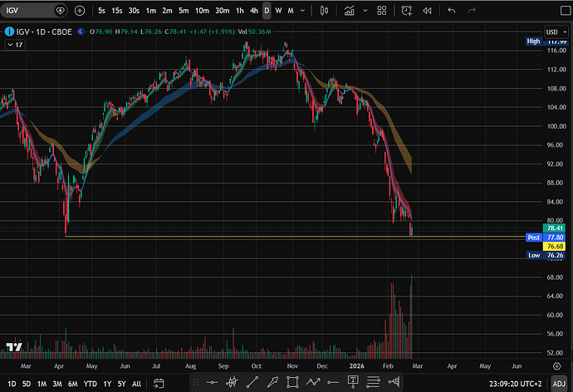Select the 6M date range tab
This screenshot has width=573, height=392.
(x=71, y=384)
